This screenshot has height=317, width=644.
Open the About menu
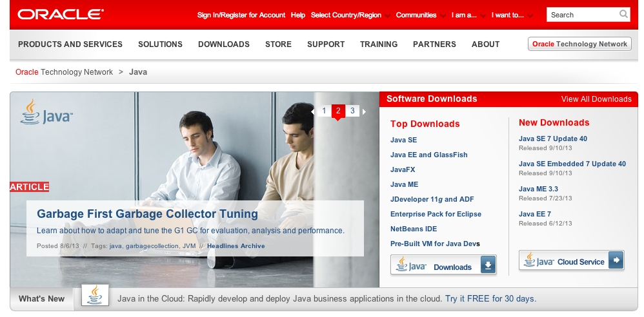485,44
